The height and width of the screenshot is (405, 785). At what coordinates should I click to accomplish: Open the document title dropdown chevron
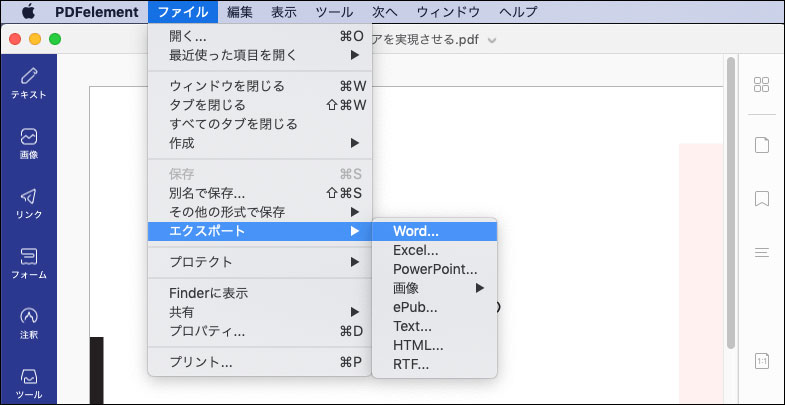(492, 40)
